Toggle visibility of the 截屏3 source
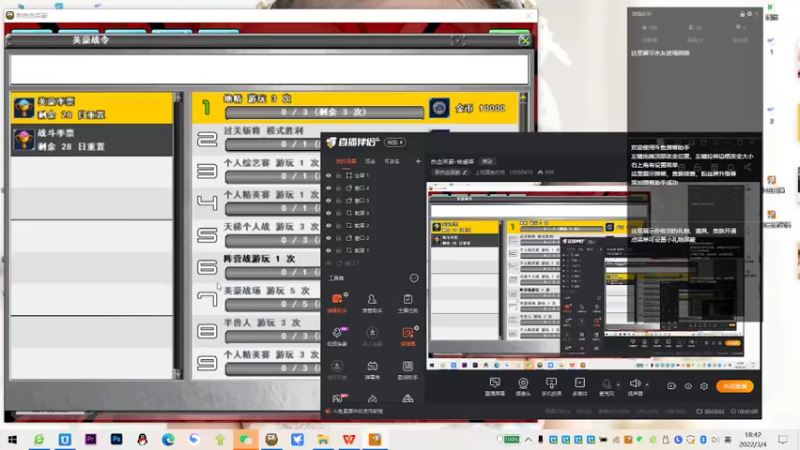Screen dimensions: 800x450 329,213
